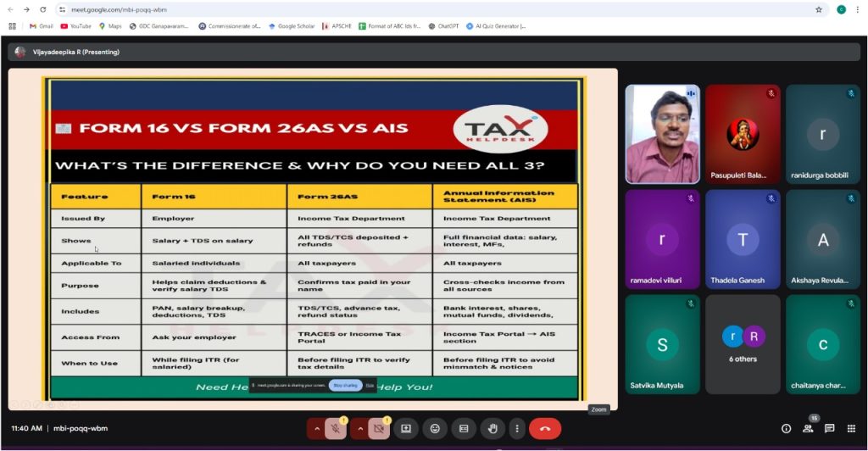Screen dimensions: 868x451
Task: Turn on the camera
Action: [379, 429]
